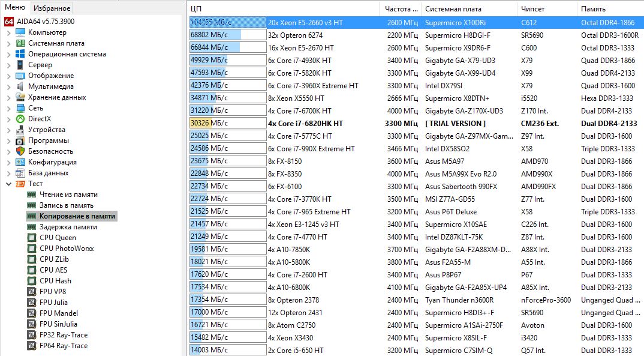
Task: Click the AIDA64 v5.75.3900 root icon
Action: click(9, 22)
